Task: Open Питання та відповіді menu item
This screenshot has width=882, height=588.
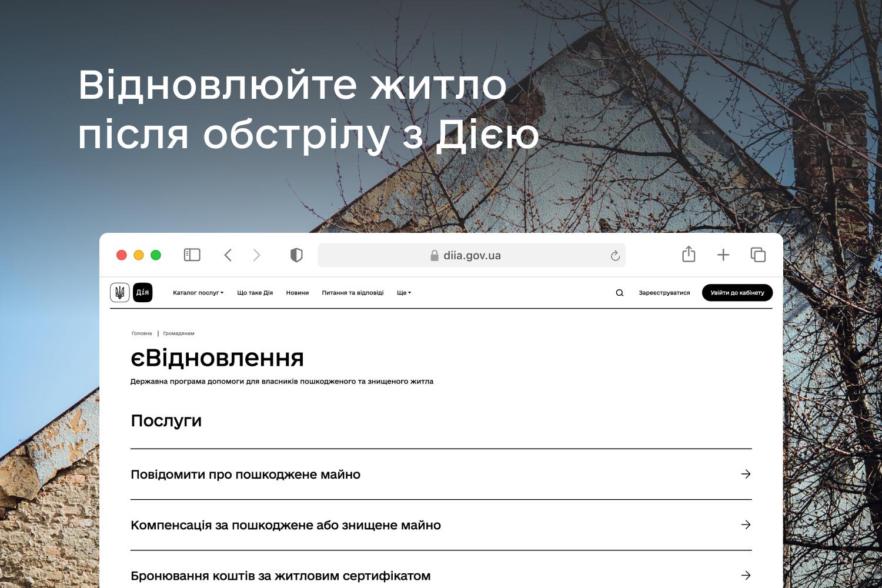Action: click(x=353, y=293)
